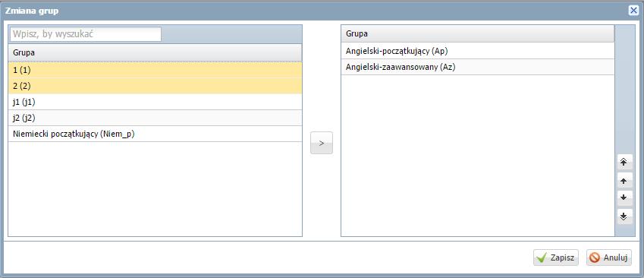Image resolution: width=644 pixels, height=278 pixels.
Task: Move selected group to the bottom
Action: [624, 216]
